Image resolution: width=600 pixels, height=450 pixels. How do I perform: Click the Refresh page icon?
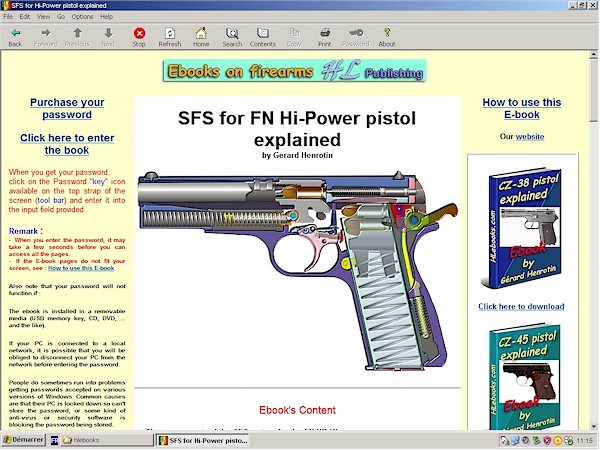pyautogui.click(x=170, y=33)
